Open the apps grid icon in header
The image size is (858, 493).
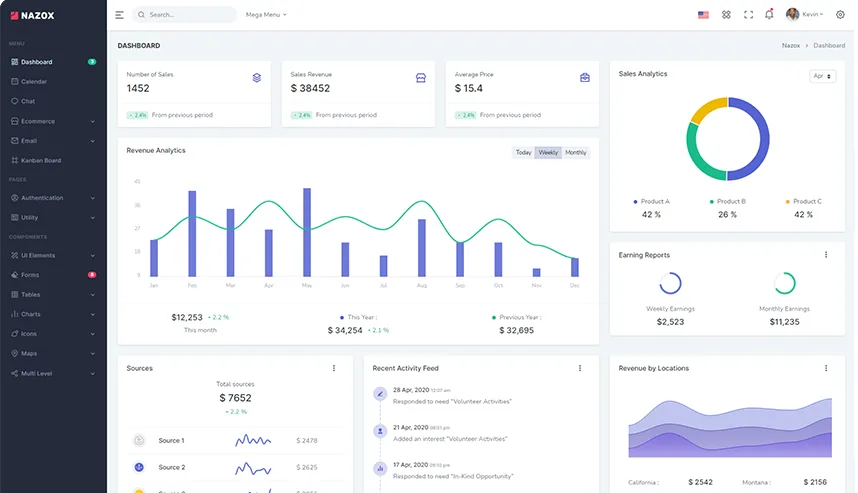(x=726, y=15)
